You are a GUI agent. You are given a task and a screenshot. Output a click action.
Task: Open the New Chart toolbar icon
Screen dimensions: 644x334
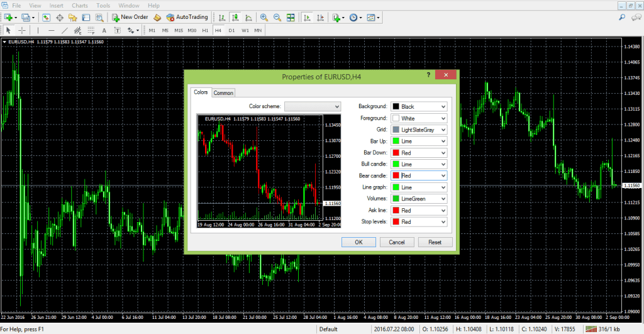tap(8, 17)
